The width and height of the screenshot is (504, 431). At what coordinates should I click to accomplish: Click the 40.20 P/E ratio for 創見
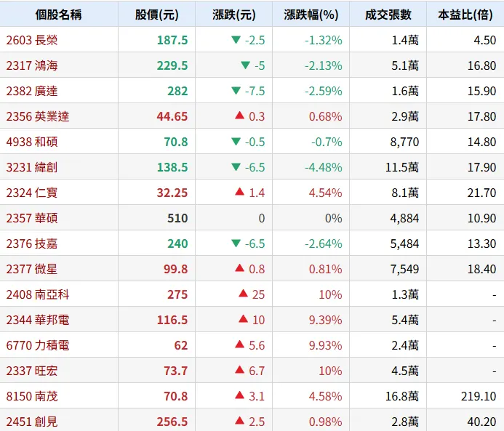click(x=482, y=422)
